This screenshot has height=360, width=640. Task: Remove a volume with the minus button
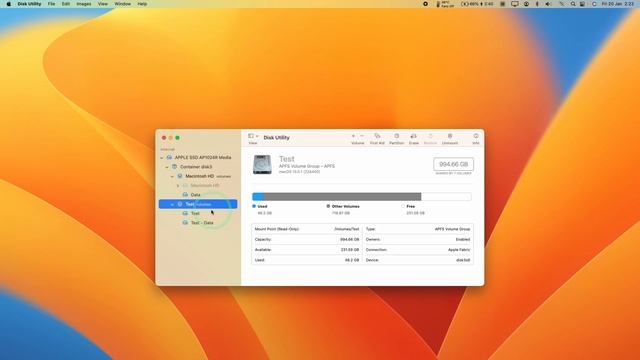tap(362, 136)
